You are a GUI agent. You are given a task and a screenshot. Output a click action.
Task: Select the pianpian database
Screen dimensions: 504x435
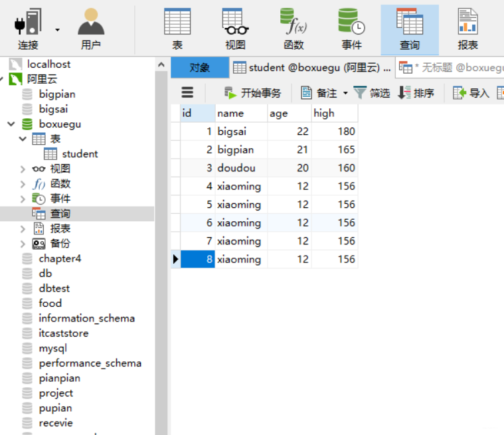pos(60,378)
